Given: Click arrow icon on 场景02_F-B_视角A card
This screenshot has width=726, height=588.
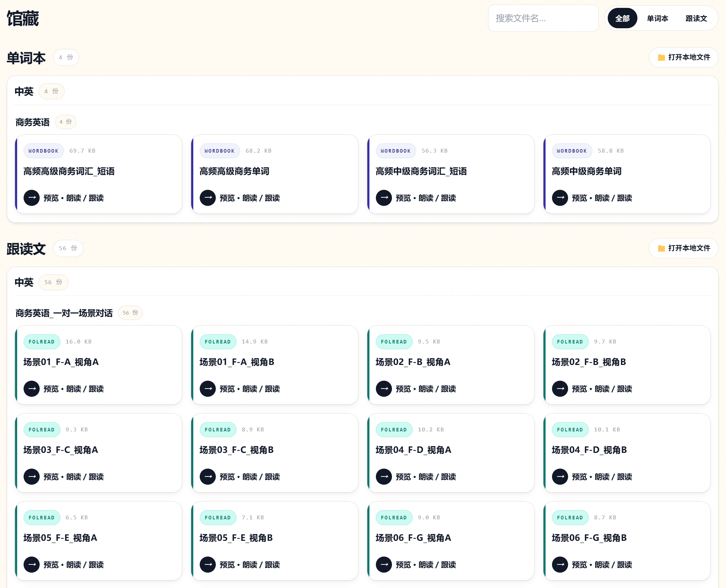Looking at the screenshot, I should [384, 389].
